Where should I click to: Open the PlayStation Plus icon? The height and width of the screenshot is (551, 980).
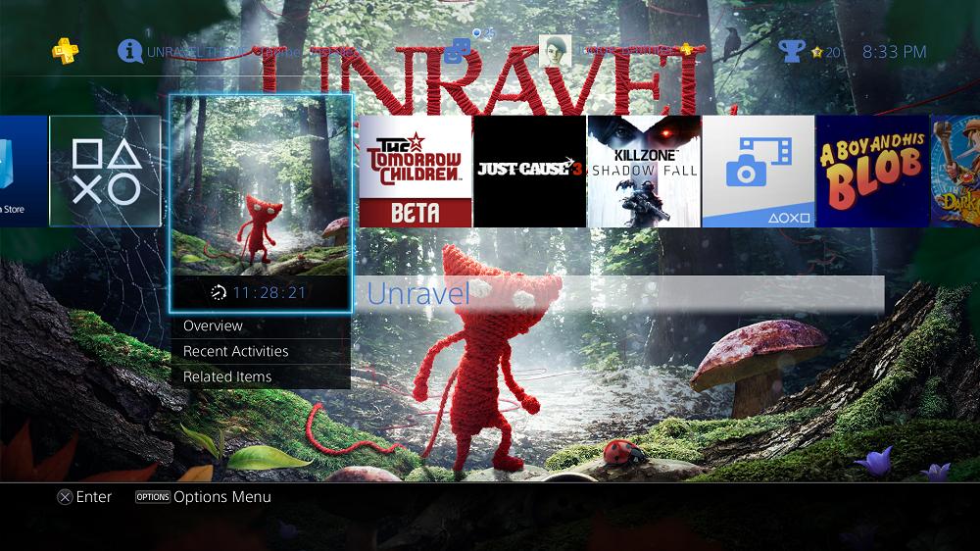[x=65, y=51]
